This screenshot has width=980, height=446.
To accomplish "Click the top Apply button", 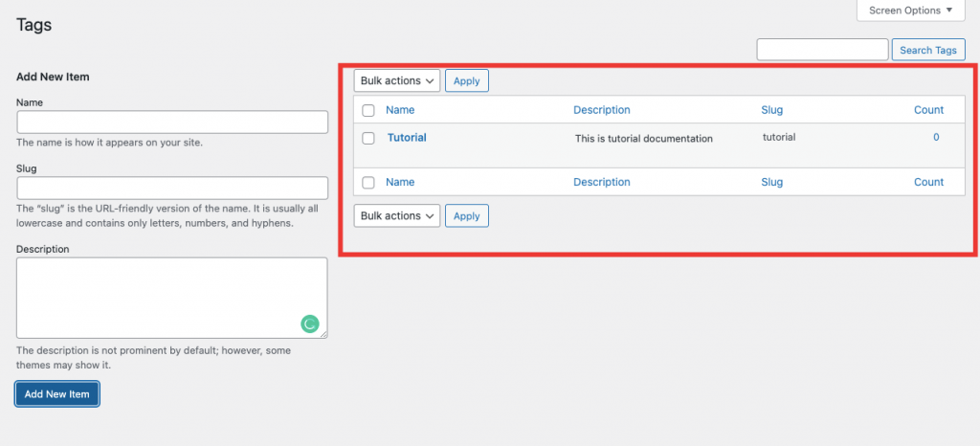I will click(467, 80).
